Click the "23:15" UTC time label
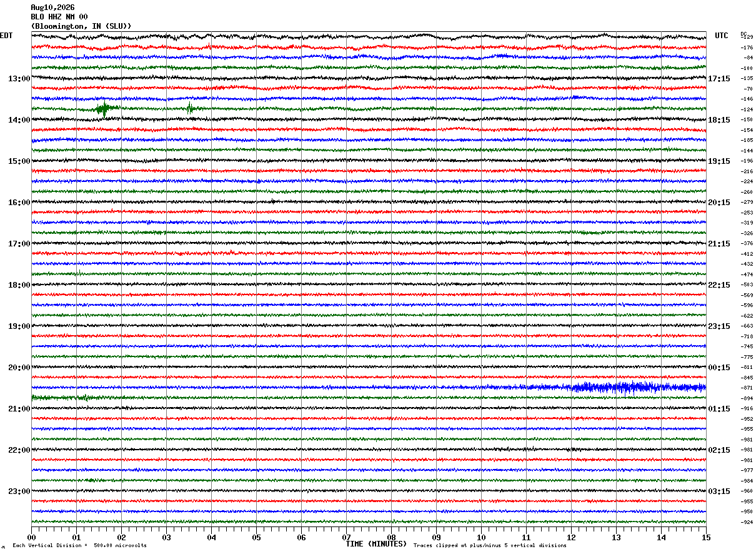 click(x=719, y=326)
